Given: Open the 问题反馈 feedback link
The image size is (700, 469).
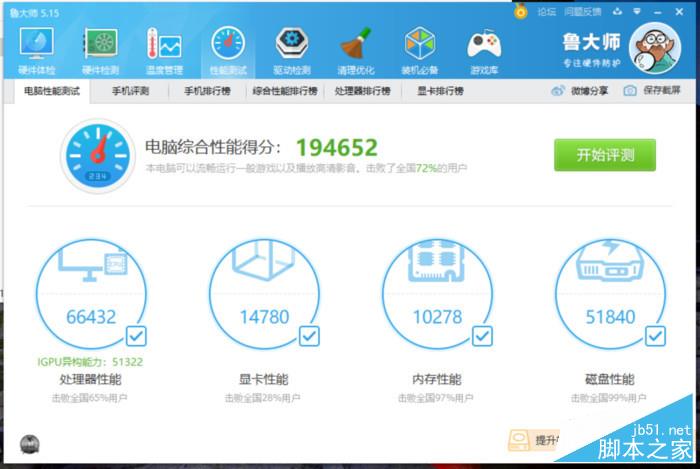Looking at the screenshot, I should click(583, 12).
